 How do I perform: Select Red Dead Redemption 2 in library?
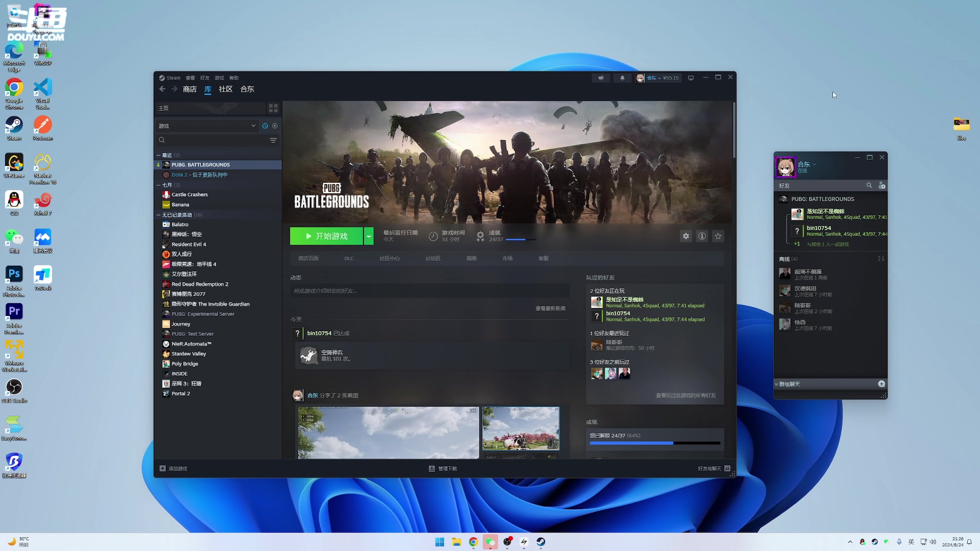218,284
